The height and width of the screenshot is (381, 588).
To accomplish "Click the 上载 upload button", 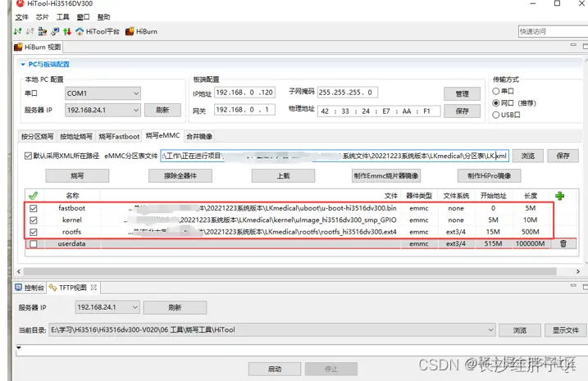I will (x=283, y=175).
